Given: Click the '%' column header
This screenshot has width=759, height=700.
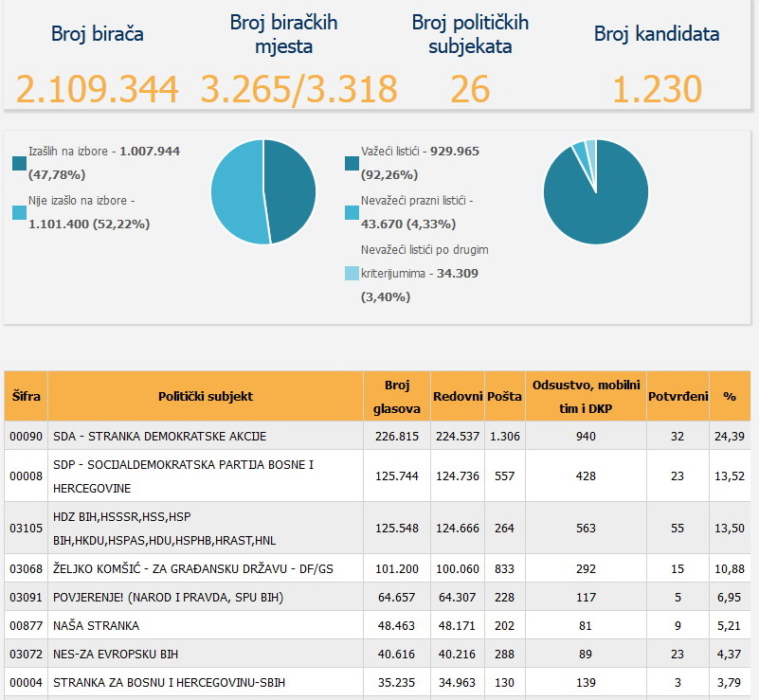Looking at the screenshot, I should click(730, 396).
